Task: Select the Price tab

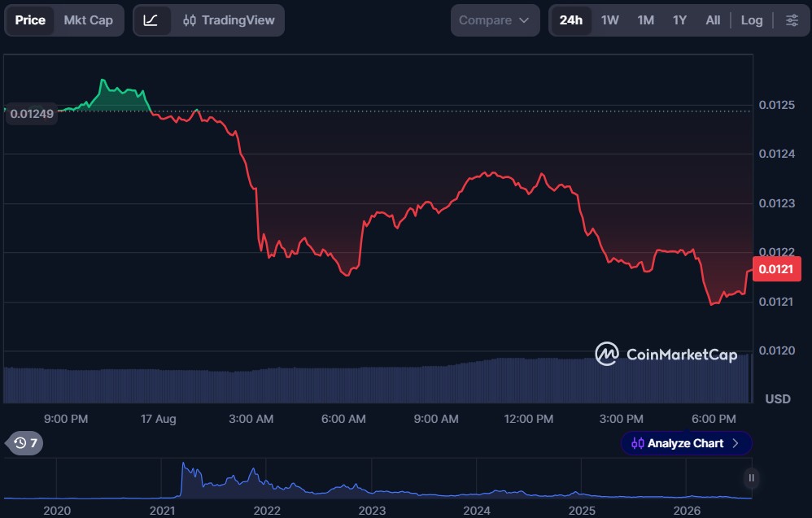Action: pos(30,20)
